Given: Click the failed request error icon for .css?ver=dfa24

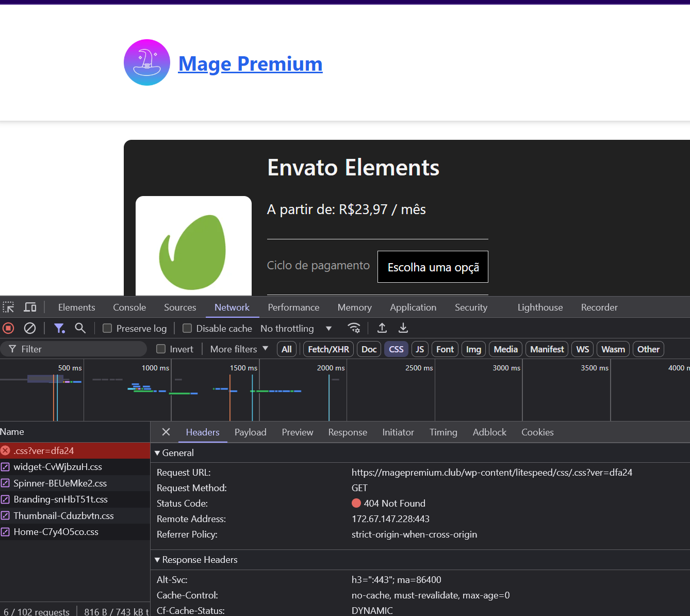Looking at the screenshot, I should tap(6, 450).
